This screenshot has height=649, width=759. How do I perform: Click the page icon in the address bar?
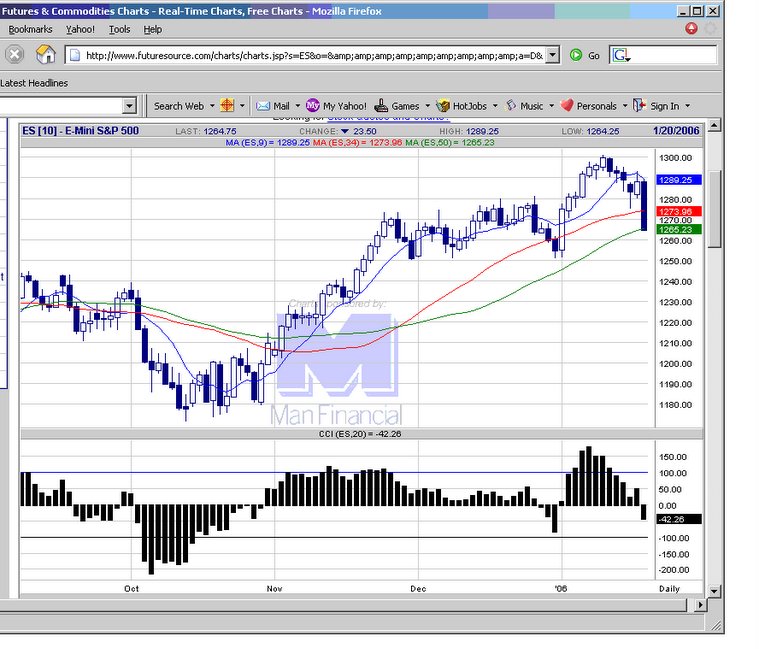(x=75, y=56)
